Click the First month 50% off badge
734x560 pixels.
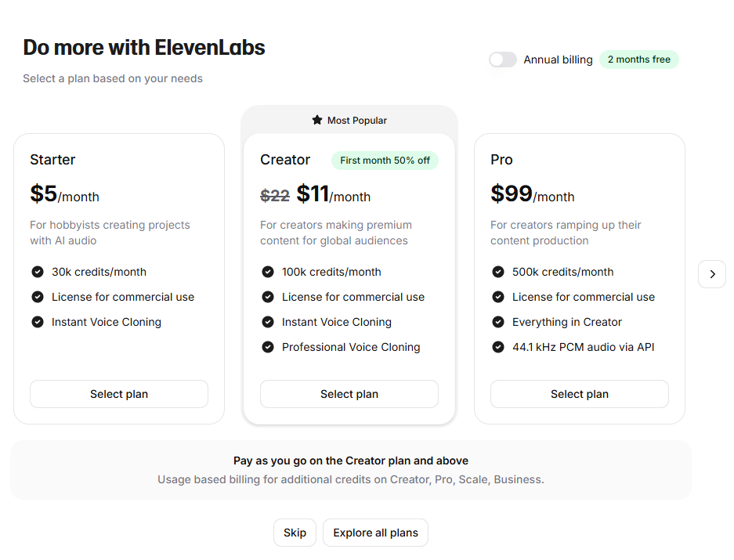tap(385, 161)
